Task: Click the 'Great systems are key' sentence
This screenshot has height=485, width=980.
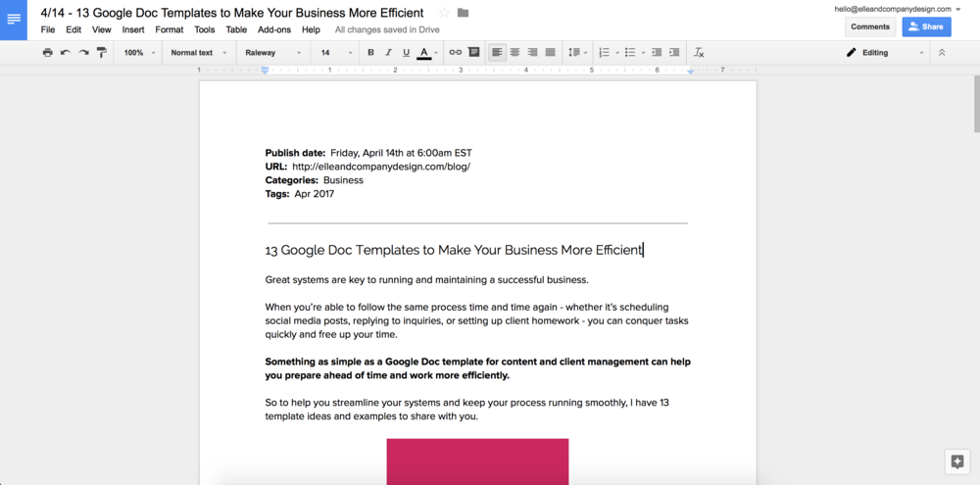Action: [427, 280]
